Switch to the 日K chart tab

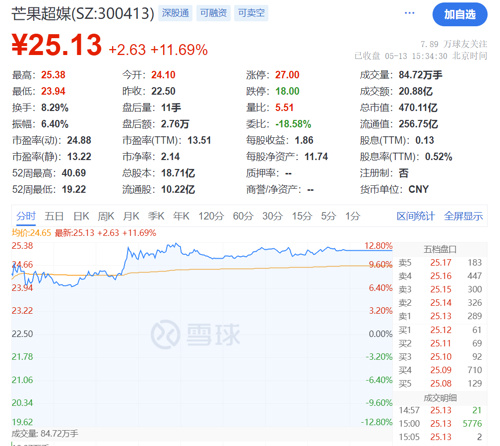pos(81,216)
